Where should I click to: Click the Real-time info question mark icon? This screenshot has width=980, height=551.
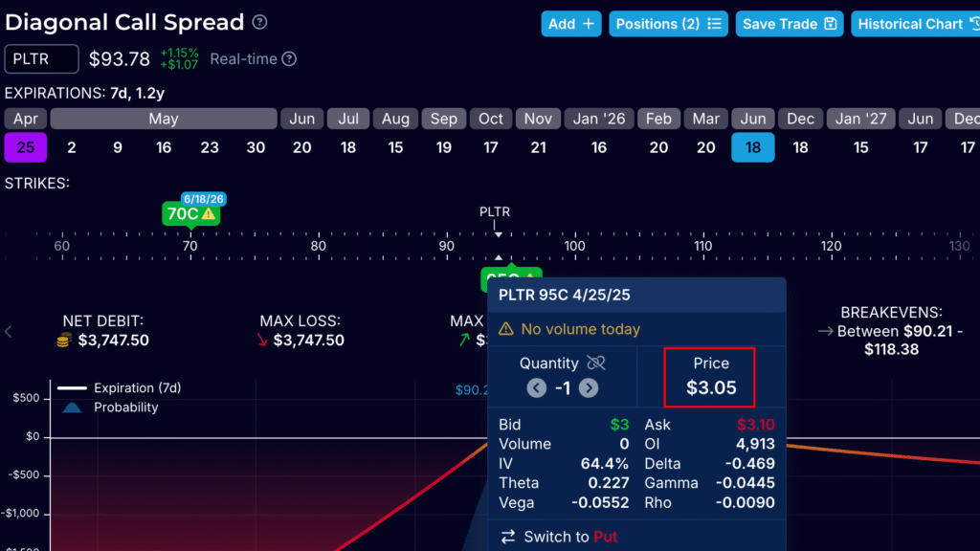point(289,59)
